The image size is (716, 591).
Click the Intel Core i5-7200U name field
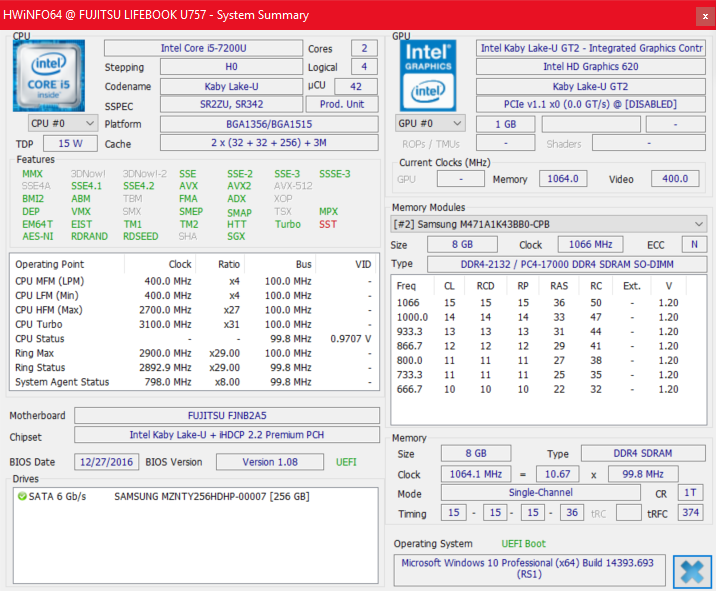click(x=201, y=48)
